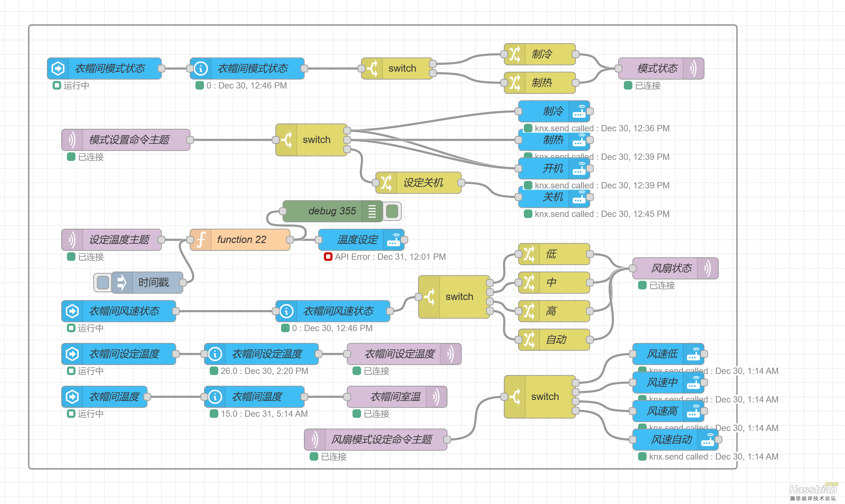Image resolution: width=845 pixels, height=504 pixels.
Task: Click the 制冷 KNX device icon
Action: click(579, 111)
